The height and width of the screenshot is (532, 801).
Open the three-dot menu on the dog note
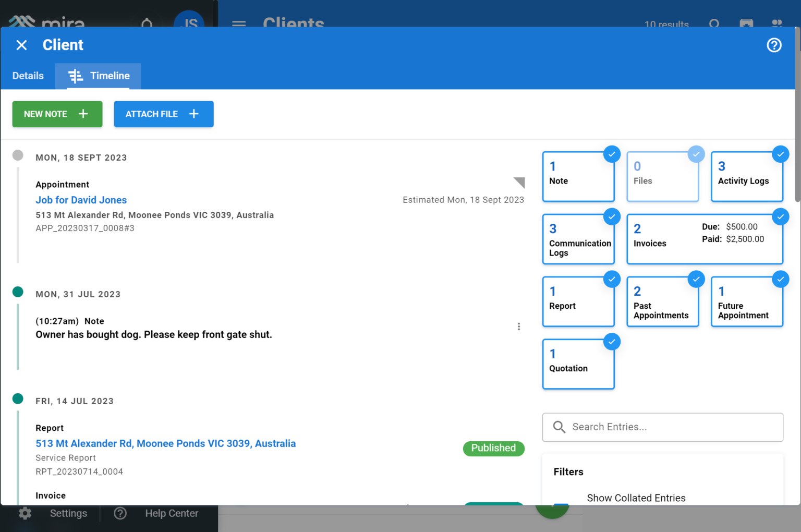[519, 326]
